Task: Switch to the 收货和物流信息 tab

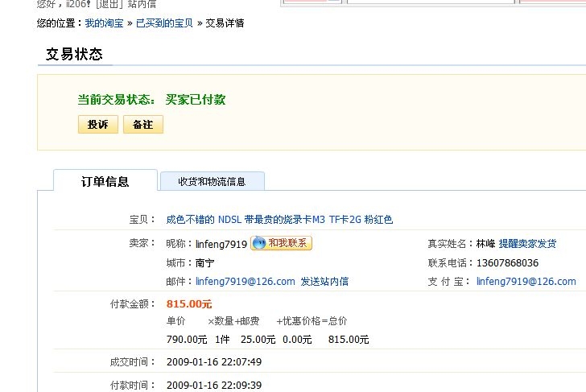Action: (213, 182)
